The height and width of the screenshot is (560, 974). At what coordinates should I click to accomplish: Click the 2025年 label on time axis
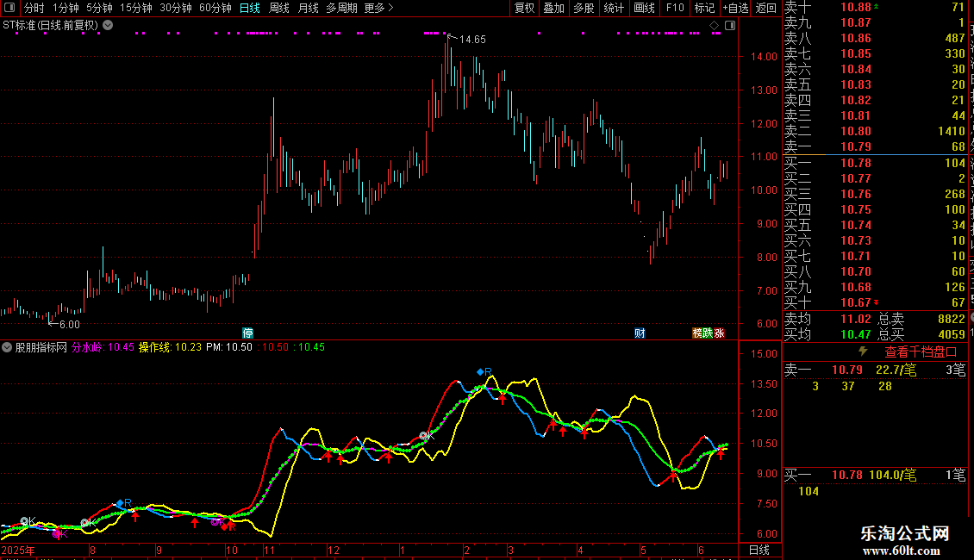[x=18, y=550]
